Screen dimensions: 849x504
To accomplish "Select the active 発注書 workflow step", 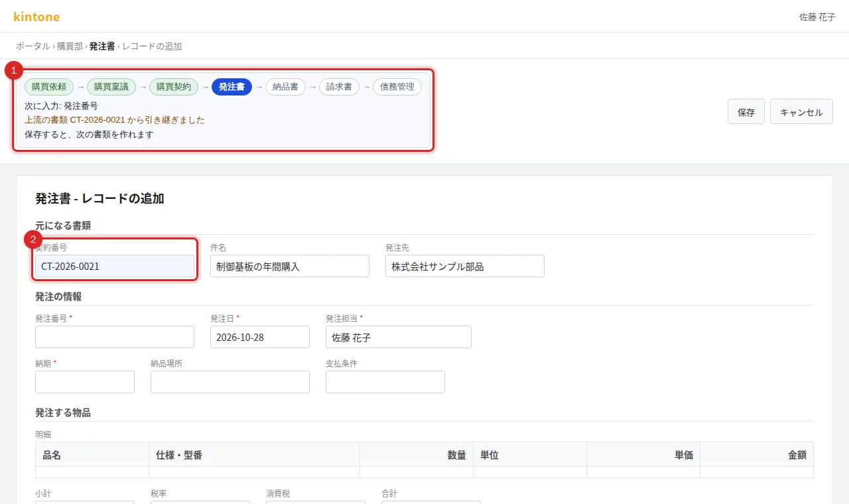I will click(231, 87).
